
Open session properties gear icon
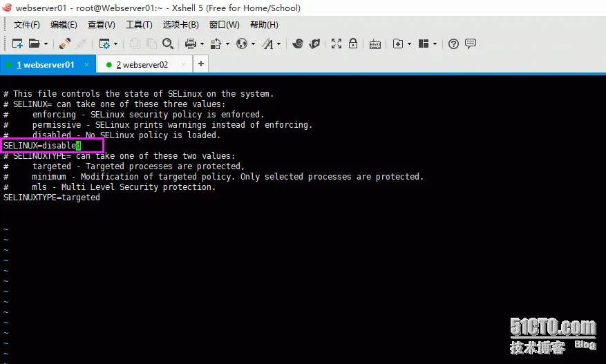coord(104,44)
